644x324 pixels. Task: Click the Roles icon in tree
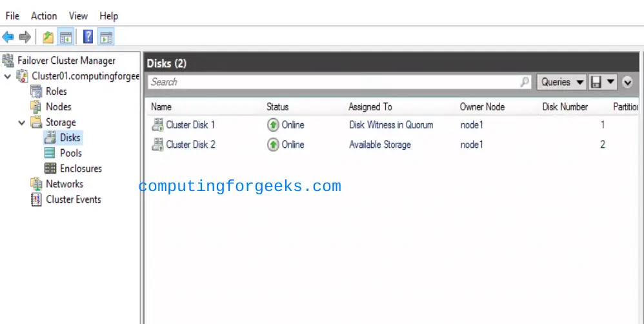pos(36,91)
